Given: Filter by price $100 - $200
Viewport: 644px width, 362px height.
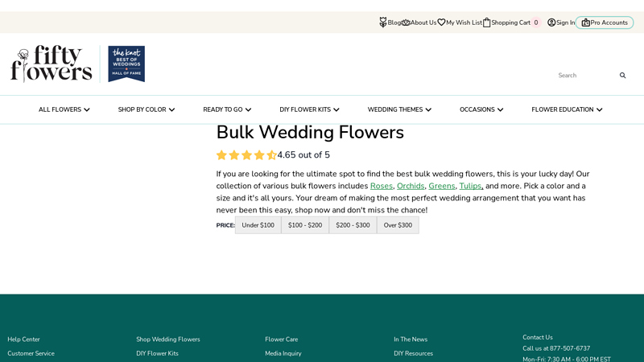Looking at the screenshot, I should pos(305,225).
